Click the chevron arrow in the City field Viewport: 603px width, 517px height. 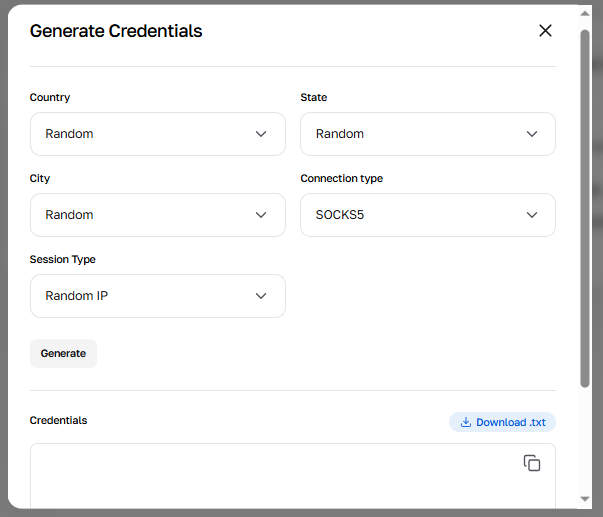[261, 215]
